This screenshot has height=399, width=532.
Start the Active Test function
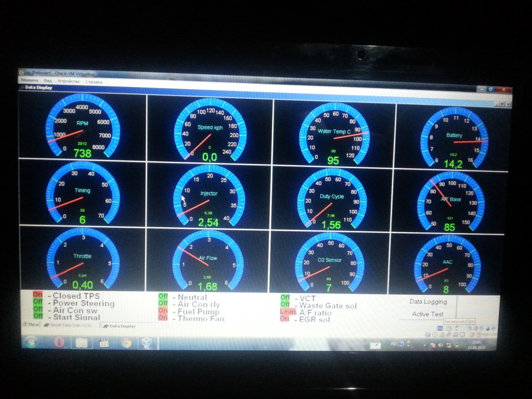coord(427,314)
